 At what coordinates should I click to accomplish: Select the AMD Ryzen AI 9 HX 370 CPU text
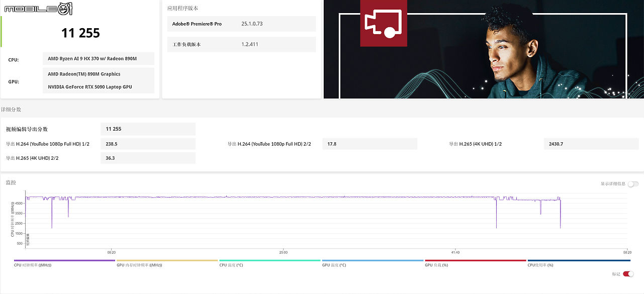(x=92, y=59)
